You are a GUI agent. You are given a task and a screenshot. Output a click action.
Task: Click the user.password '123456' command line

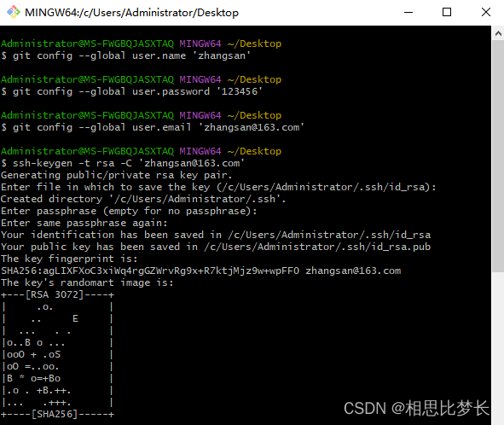[132, 91]
